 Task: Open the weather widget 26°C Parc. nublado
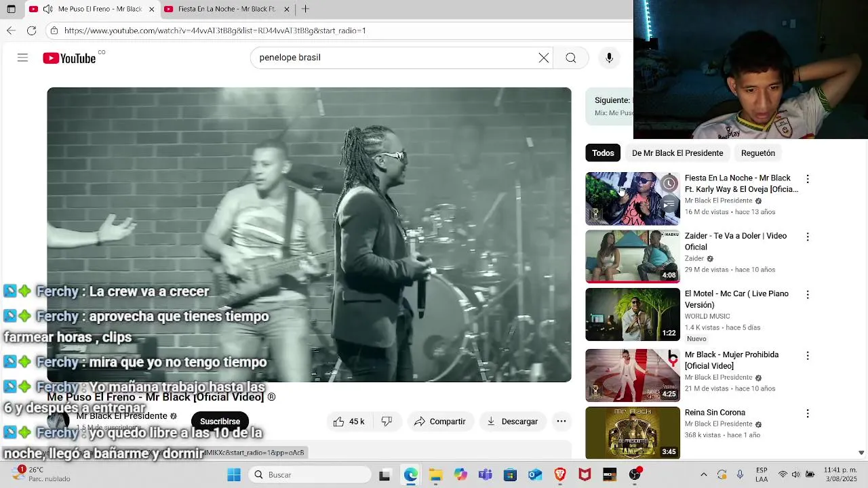(41, 474)
